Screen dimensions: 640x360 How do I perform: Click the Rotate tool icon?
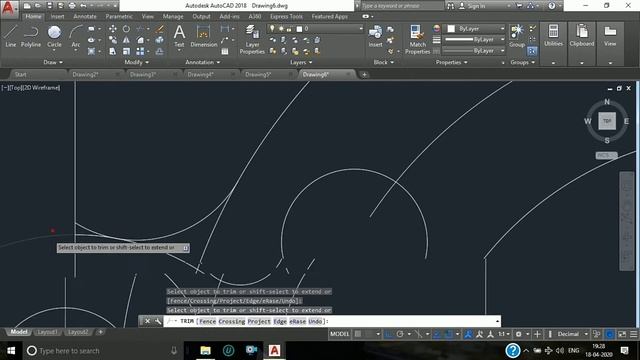[127, 29]
